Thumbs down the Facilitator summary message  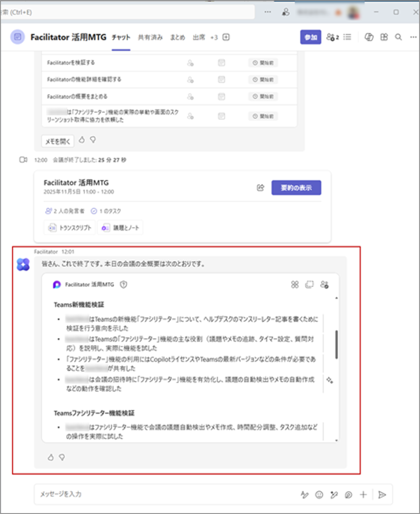(62, 457)
